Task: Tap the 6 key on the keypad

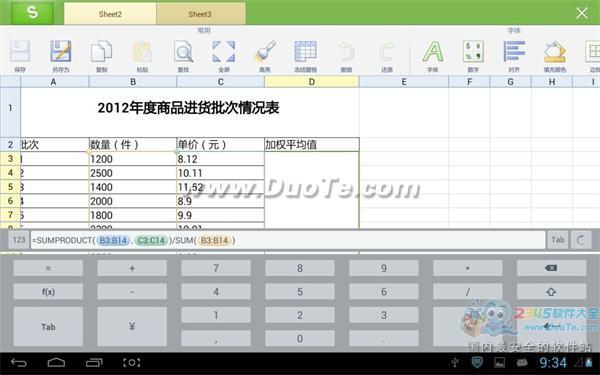Action: click(384, 292)
